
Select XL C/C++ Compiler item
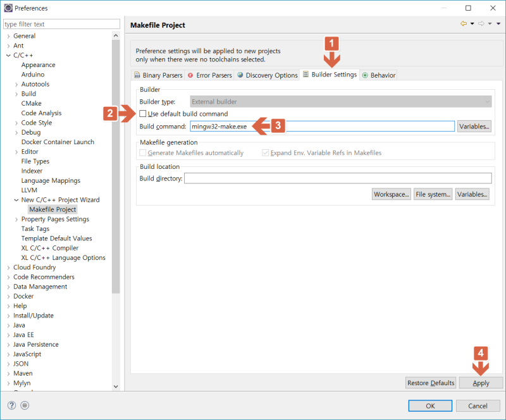(50, 248)
